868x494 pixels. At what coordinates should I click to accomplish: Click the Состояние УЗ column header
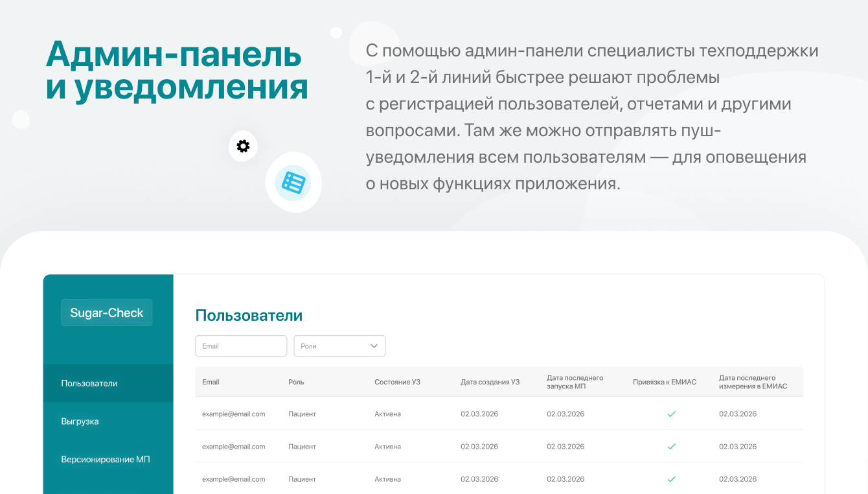397,382
